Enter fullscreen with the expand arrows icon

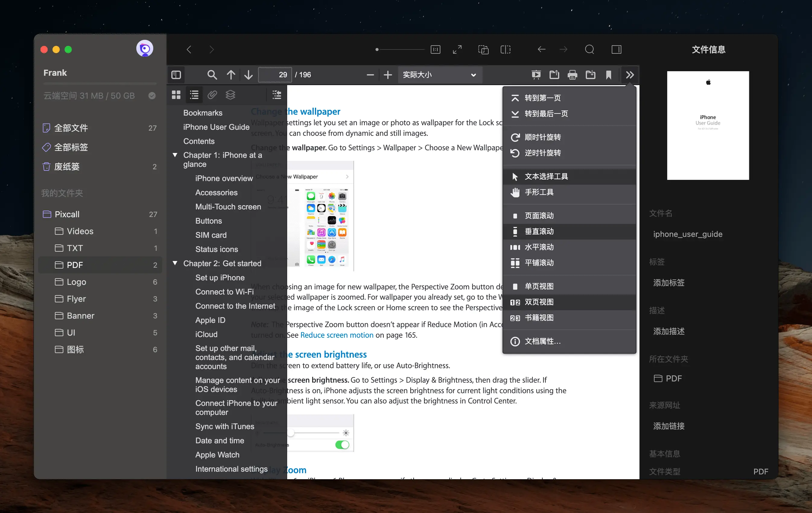457,49
